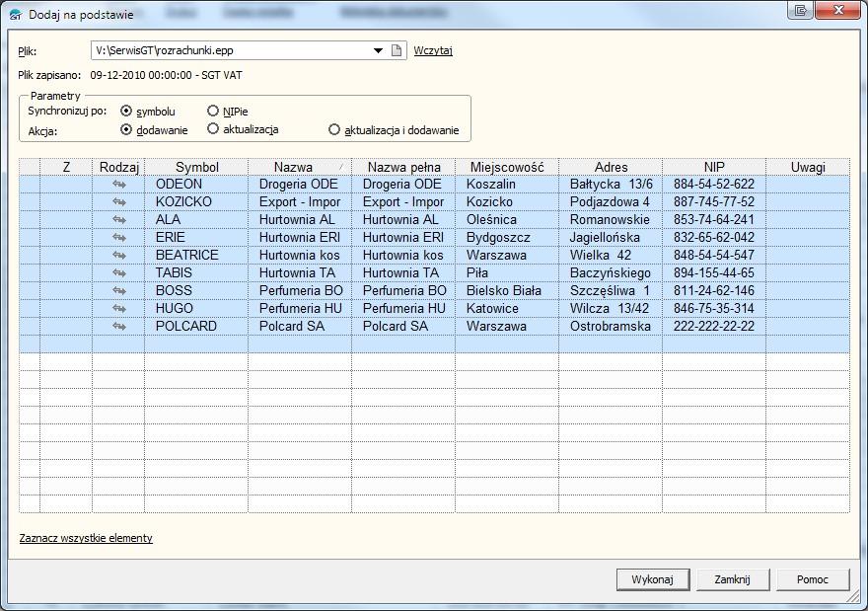Click the Katowice city cell
Viewport: 868px width, 611px height.
[x=507, y=308]
